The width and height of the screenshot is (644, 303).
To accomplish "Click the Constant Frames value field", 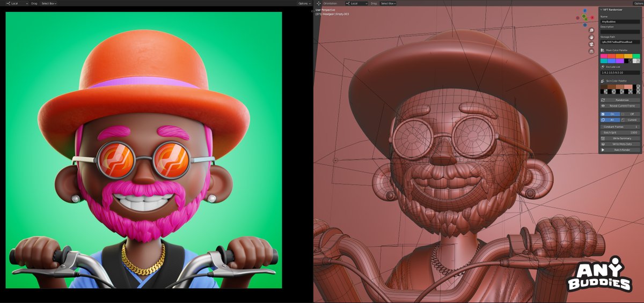I will tap(620, 127).
